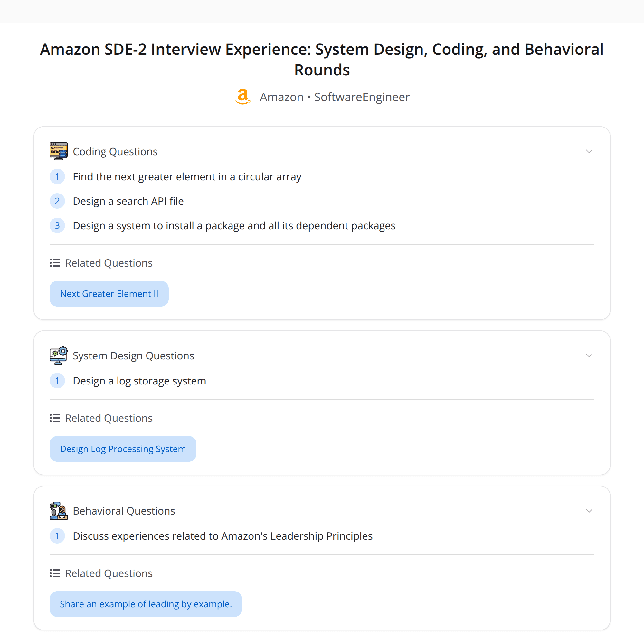Click Related Questions label under Coding Questions
This screenshot has width=644, height=644.
tap(109, 263)
